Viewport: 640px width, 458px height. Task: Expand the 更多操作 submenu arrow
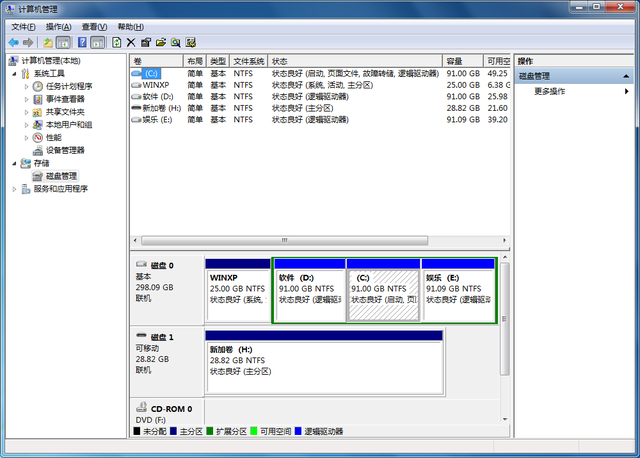626,91
